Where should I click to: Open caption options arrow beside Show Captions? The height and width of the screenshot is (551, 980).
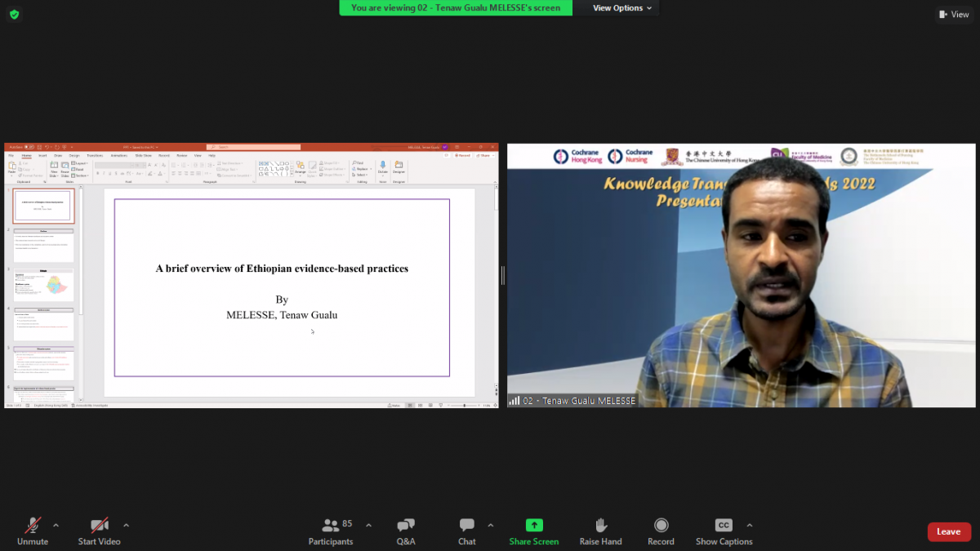pyautogui.click(x=750, y=525)
